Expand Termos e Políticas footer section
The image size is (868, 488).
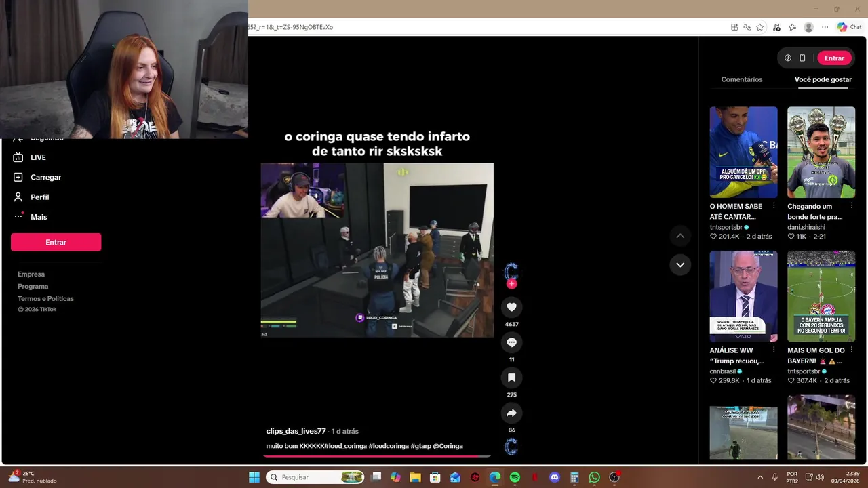[45, 298]
